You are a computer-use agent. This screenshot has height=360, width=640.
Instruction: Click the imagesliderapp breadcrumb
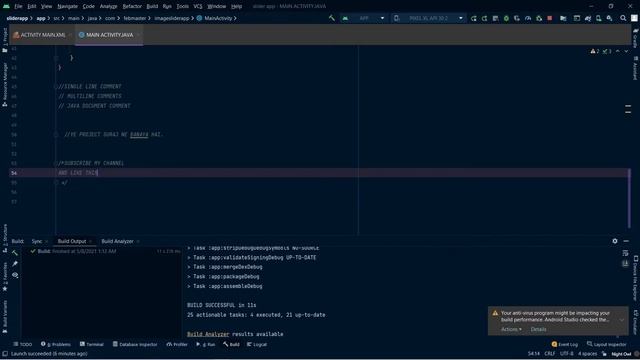(x=171, y=18)
